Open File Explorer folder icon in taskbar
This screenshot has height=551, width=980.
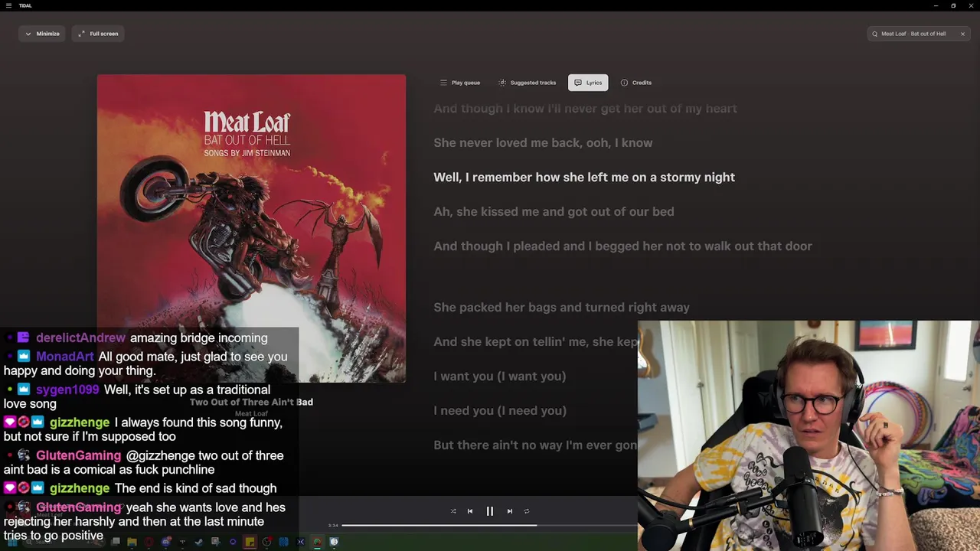point(132,542)
